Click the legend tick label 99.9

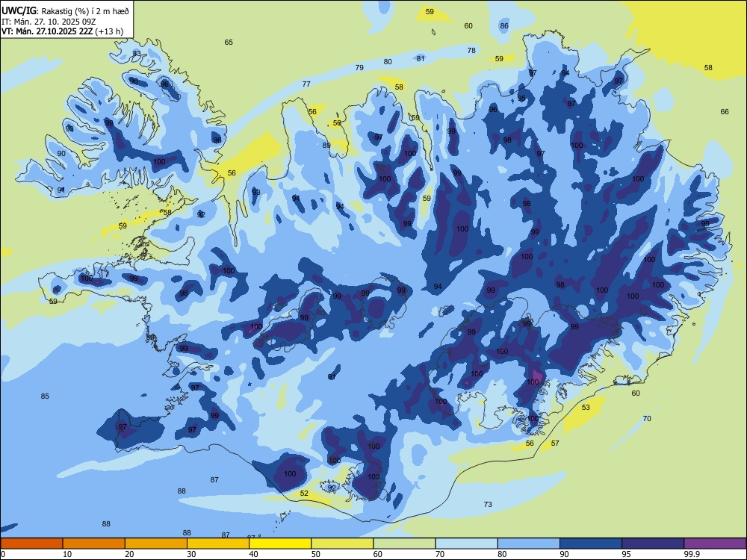click(x=692, y=554)
